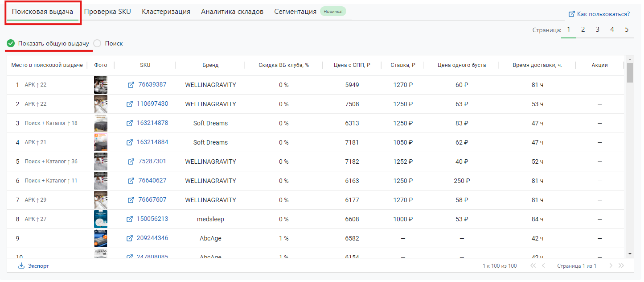This screenshot has width=644, height=282.
Task: Open the Кластеризация tab
Action: click(166, 12)
